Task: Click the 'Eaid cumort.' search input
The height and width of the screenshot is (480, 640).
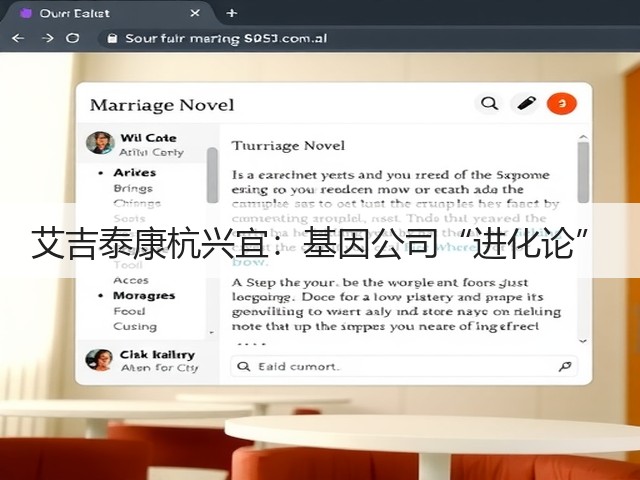Action: (x=404, y=366)
